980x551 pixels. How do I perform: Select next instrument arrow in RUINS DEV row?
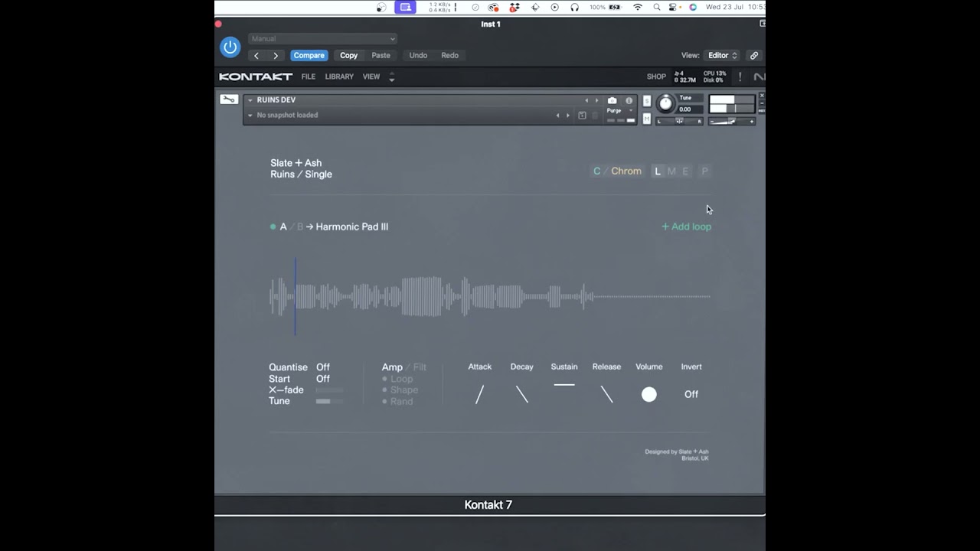point(597,100)
